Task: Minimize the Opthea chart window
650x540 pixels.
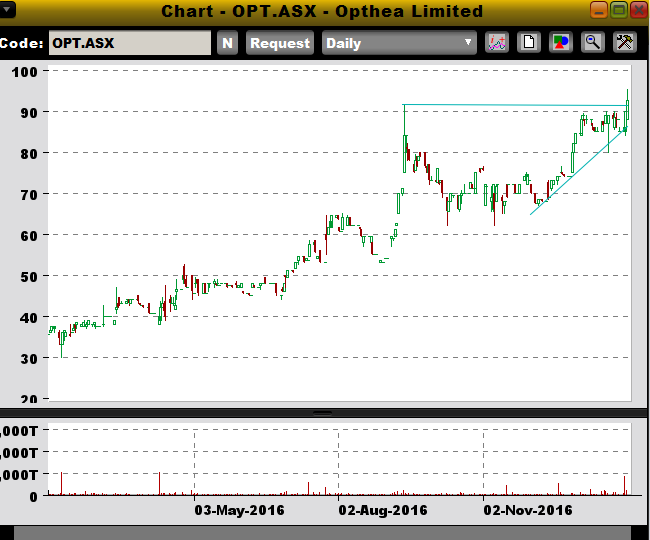Action: pos(599,10)
